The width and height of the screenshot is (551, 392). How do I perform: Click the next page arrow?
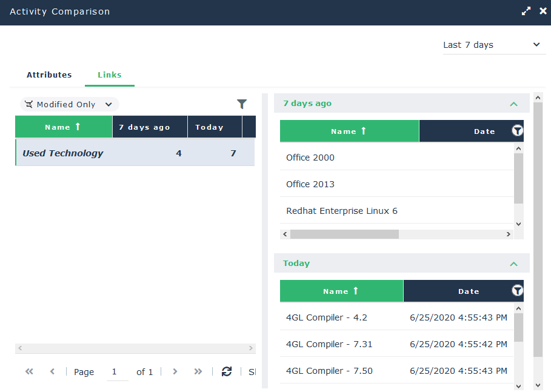coord(175,371)
